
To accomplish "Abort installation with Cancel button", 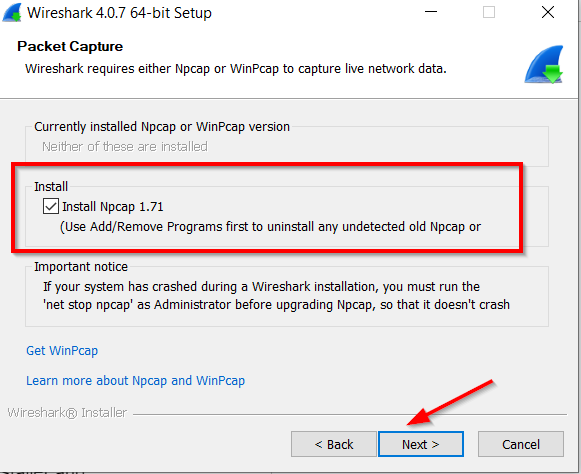I will [521, 444].
